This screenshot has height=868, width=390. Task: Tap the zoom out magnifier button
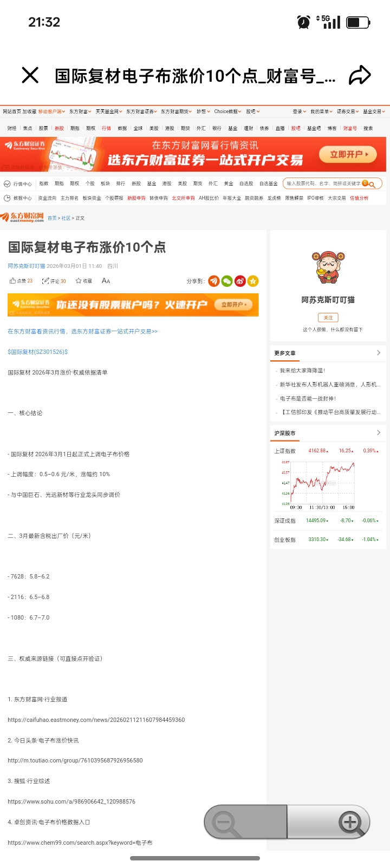coord(245,823)
